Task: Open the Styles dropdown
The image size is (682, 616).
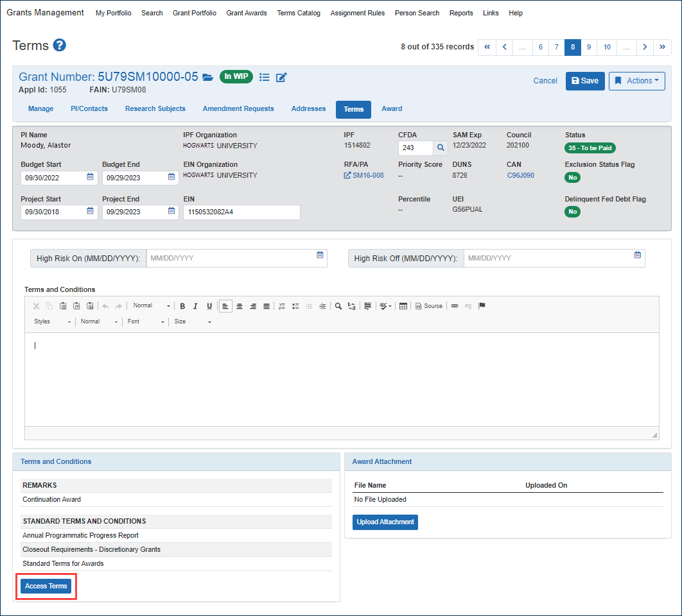Action: [52, 321]
